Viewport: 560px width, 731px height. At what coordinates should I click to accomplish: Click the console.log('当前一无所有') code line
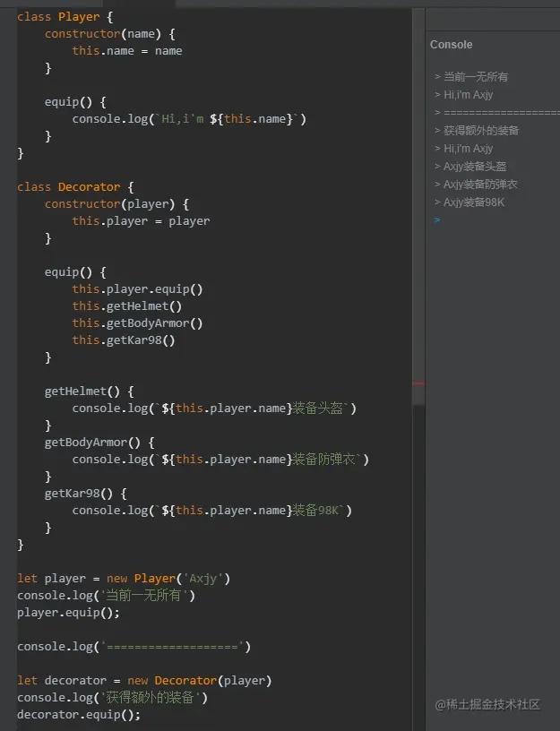coord(106,596)
